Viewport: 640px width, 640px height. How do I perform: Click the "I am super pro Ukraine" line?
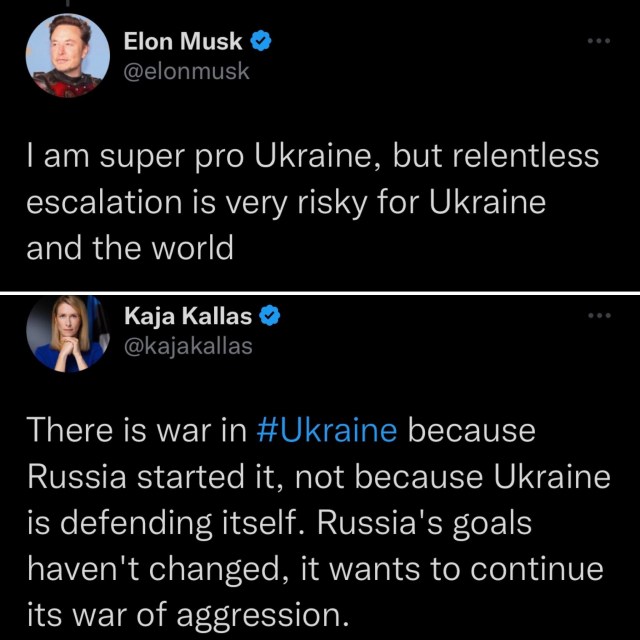pos(312,156)
